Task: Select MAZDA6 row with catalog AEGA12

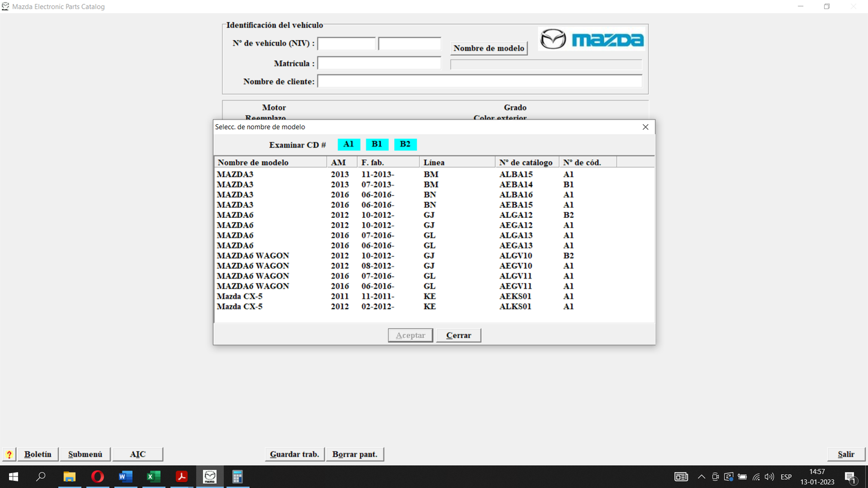Action: coord(434,225)
